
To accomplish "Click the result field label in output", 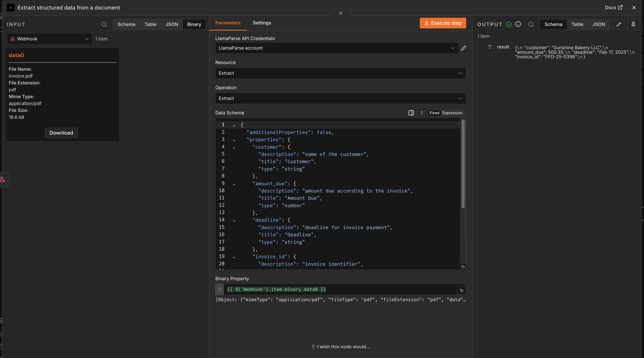I will 503,47.
